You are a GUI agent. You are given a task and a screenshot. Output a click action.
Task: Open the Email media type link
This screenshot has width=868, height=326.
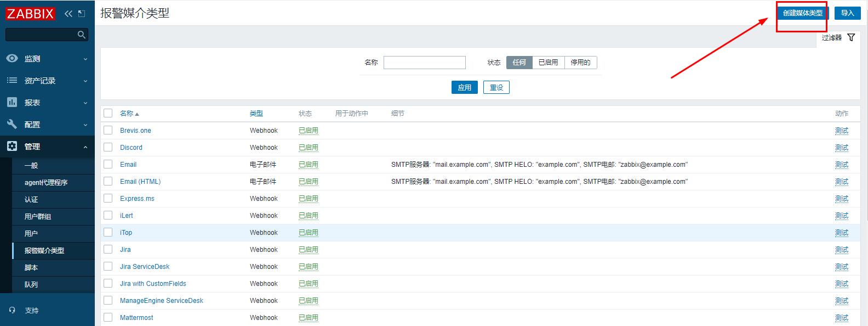pos(128,165)
